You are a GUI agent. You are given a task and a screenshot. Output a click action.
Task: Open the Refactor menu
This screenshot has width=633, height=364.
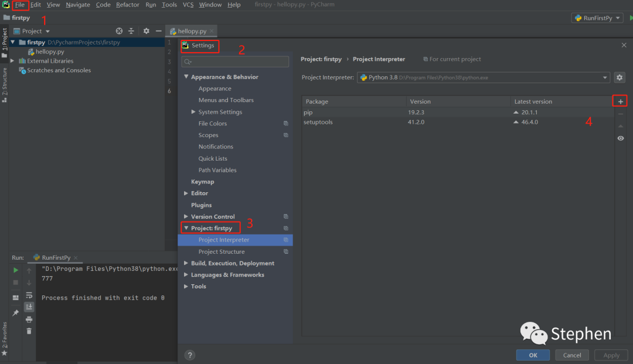click(x=128, y=5)
